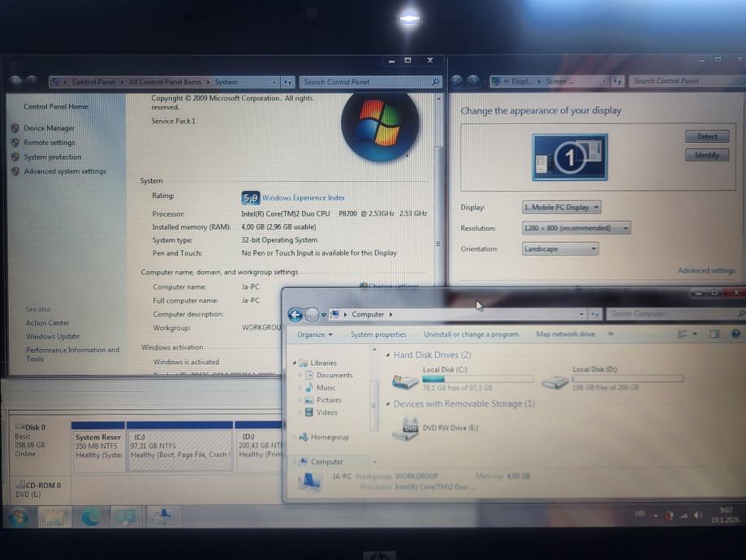Collapse the Libraries tree node
Image resolution: width=746 pixels, height=560 pixels.
pyautogui.click(x=294, y=363)
